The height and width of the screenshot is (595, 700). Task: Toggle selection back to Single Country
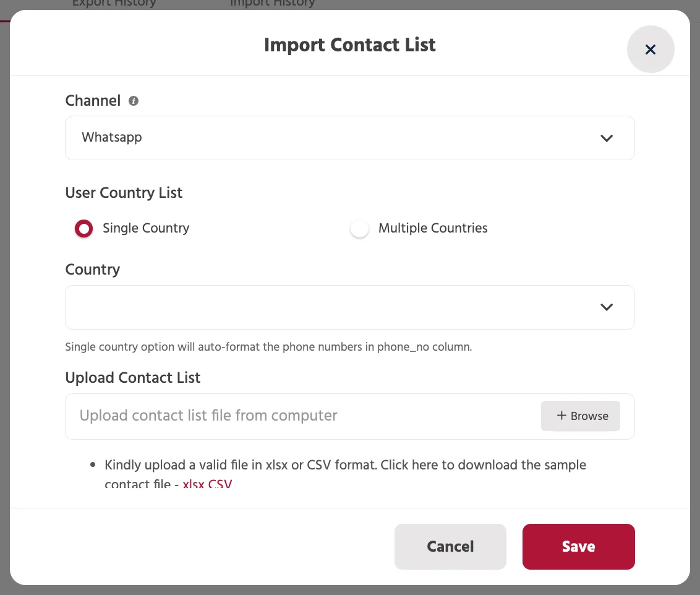(83, 228)
